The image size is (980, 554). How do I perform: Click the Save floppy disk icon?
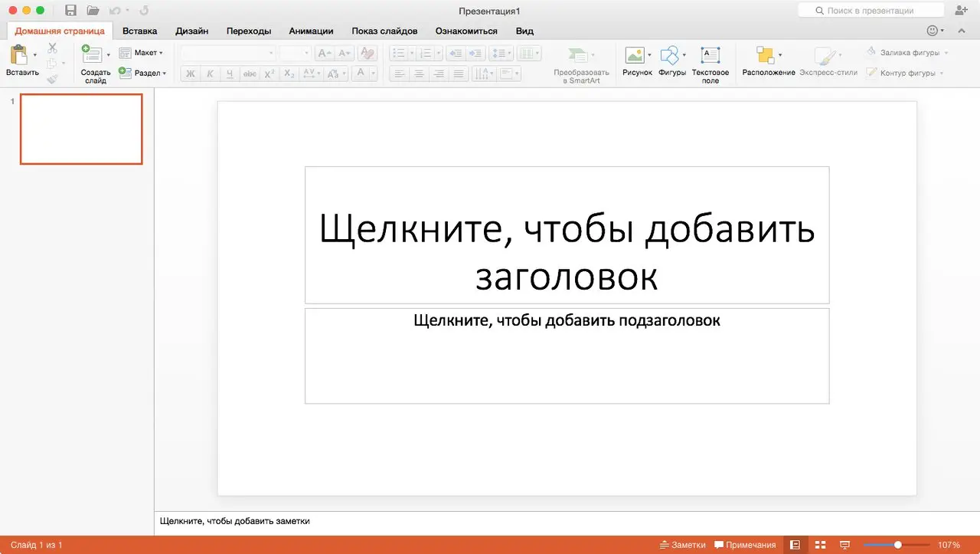point(71,11)
